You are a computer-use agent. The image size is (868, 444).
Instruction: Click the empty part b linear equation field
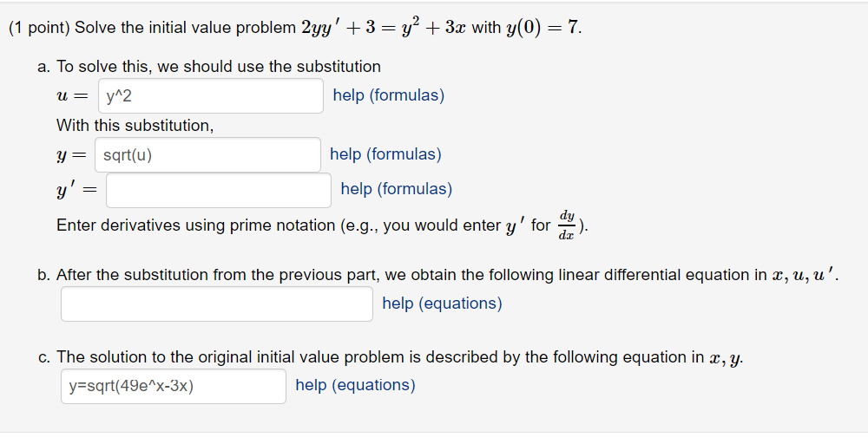click(216, 304)
